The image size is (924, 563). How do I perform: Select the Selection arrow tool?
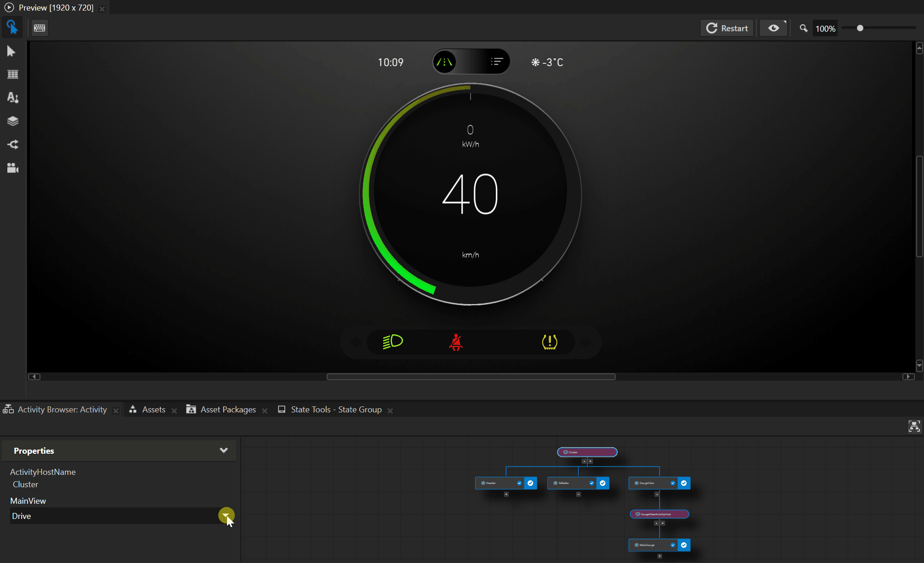pos(12,51)
